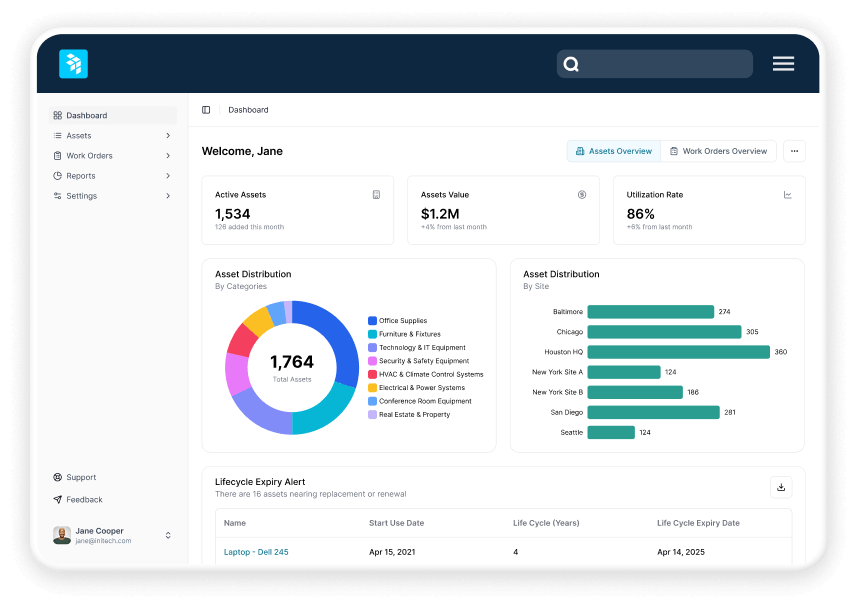Download the Lifecycle Expiry Alert report
This screenshot has width=858, height=611.
tap(781, 487)
